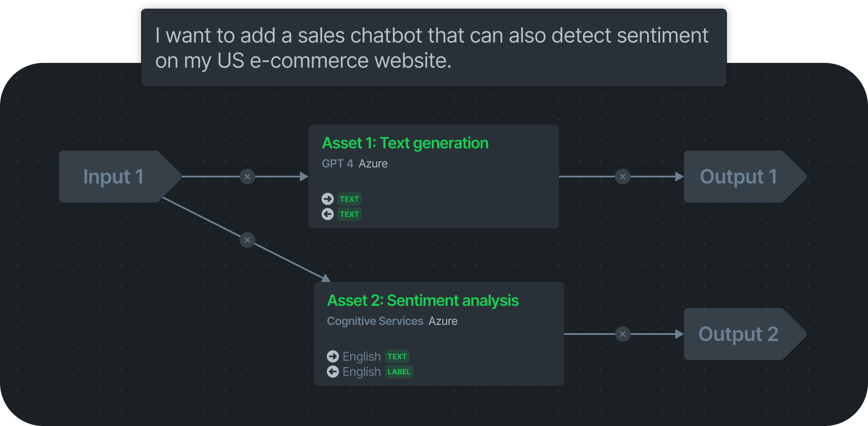868x426 pixels.
Task: Open Asset 2: Sentiment analysis title
Action: point(423,301)
